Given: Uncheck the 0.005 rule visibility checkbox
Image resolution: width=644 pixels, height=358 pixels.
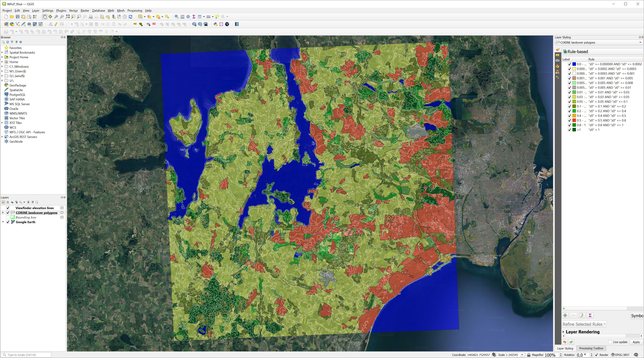Looking at the screenshot, I should [x=569, y=83].
